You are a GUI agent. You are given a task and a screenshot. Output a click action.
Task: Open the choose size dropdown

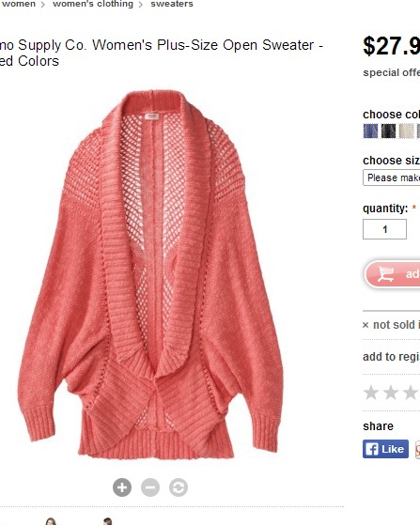(x=391, y=178)
